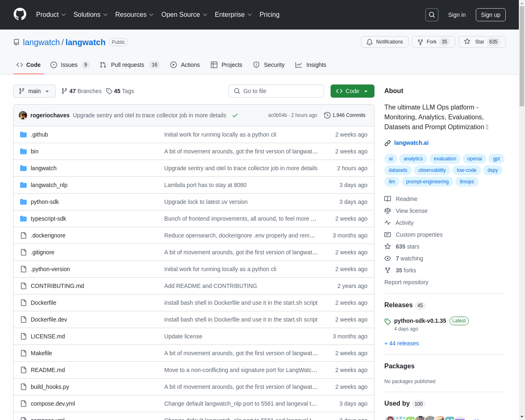Screen dimensions: 525x420
Task: Click the typescript-sdk folder icon
Action: click(23, 219)
